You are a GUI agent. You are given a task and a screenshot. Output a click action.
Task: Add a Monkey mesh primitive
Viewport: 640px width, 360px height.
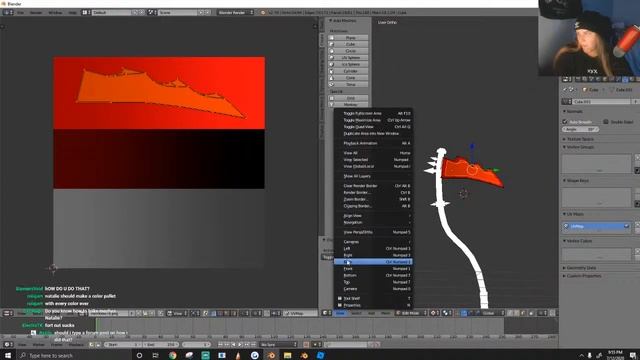point(349,104)
